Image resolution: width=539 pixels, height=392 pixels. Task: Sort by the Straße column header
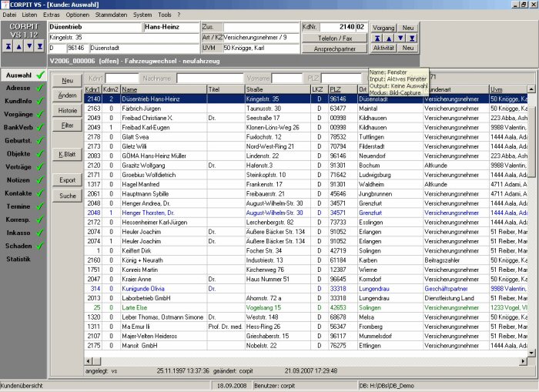pos(278,89)
